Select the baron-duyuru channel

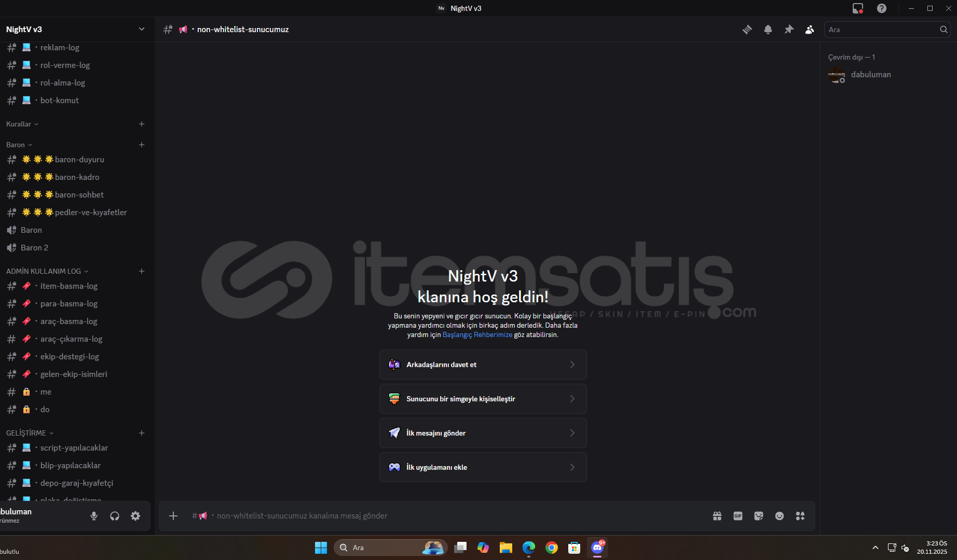click(79, 160)
